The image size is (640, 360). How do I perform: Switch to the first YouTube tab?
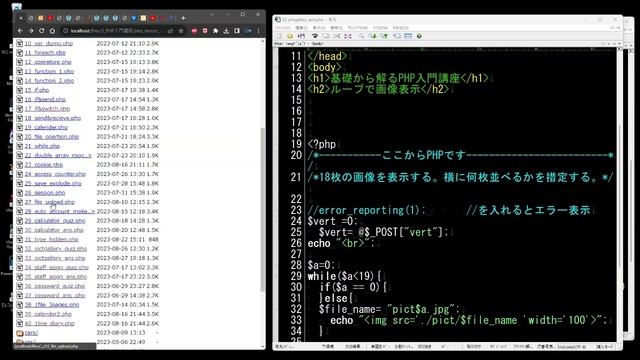point(50,18)
